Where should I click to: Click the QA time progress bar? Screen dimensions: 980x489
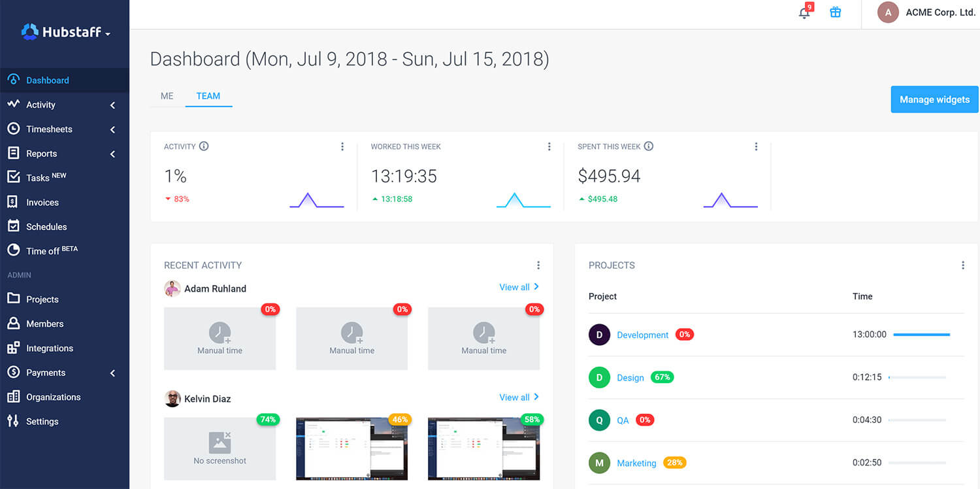tap(917, 420)
